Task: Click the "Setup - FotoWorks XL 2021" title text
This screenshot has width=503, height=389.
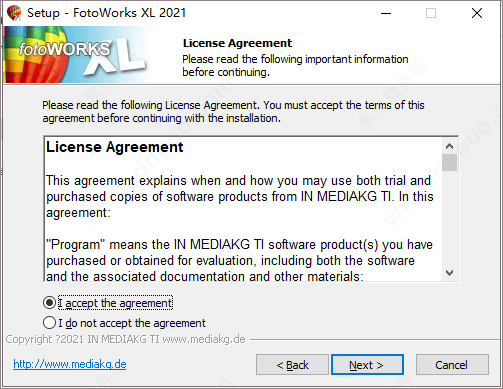Action: pos(106,13)
